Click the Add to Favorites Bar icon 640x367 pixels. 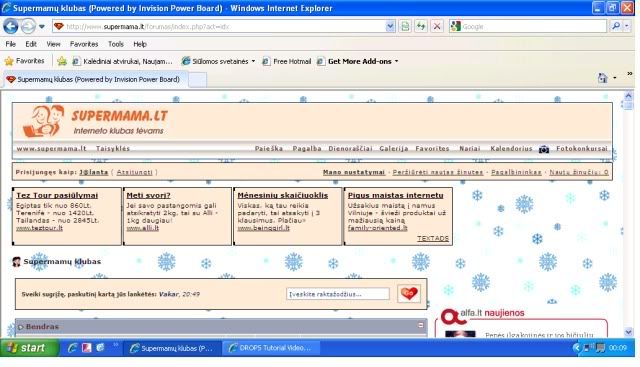coord(62,61)
